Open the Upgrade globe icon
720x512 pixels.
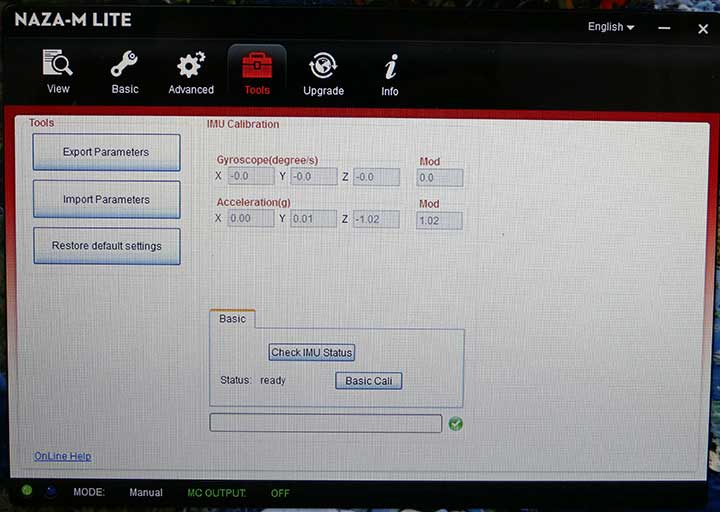[x=323, y=67]
